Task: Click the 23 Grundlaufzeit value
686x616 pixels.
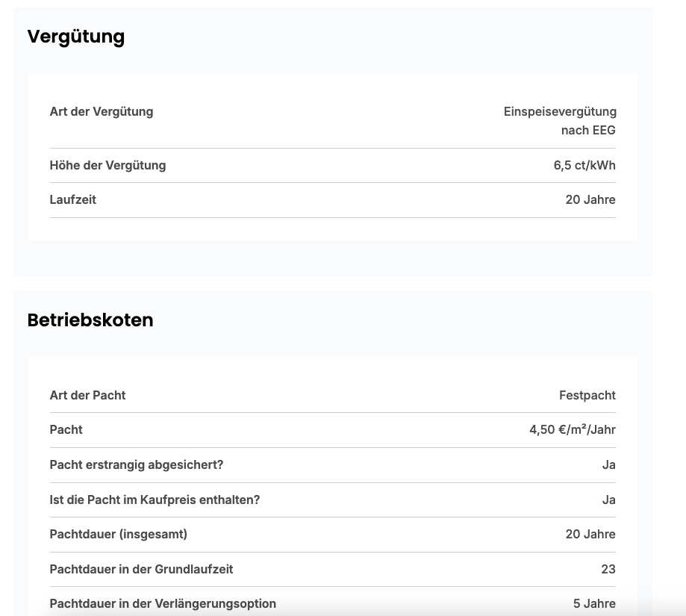Action: point(608,569)
